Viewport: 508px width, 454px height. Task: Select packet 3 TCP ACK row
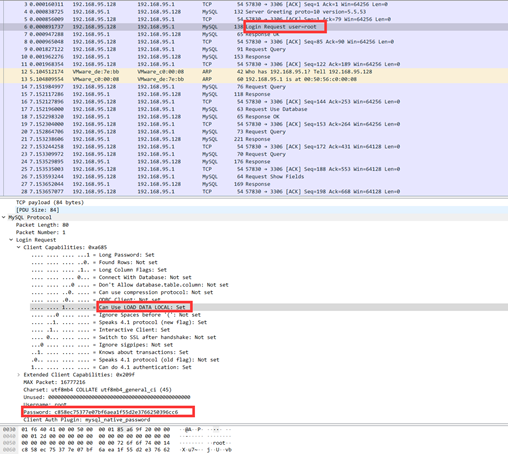[255, 4]
